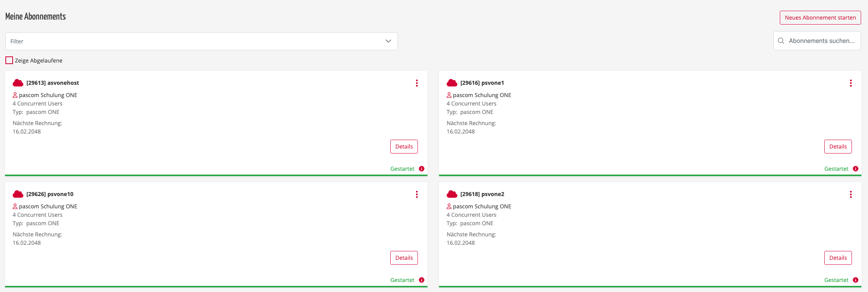Image resolution: width=868 pixels, height=292 pixels.
Task: Click the cloud icon of psvone10
Action: point(18,194)
